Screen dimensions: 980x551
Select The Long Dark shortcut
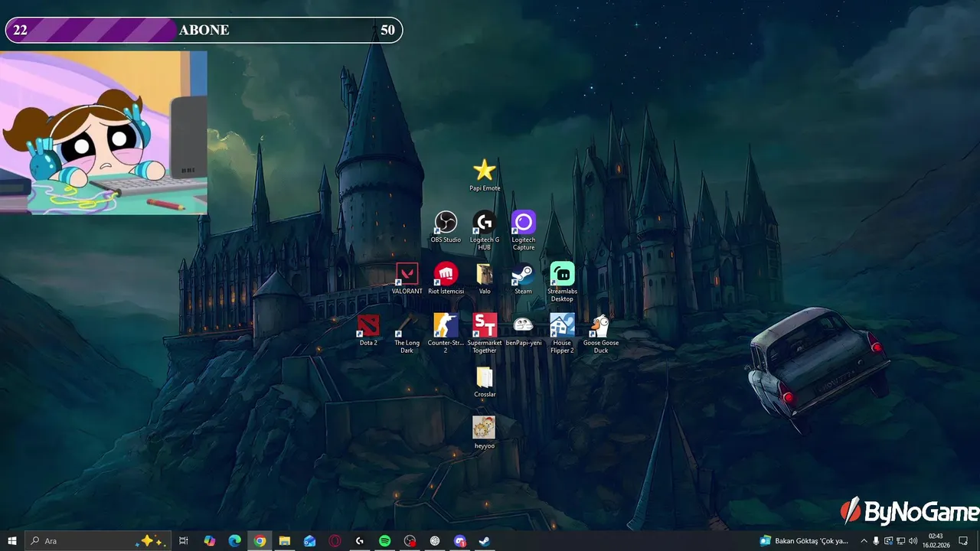(407, 333)
